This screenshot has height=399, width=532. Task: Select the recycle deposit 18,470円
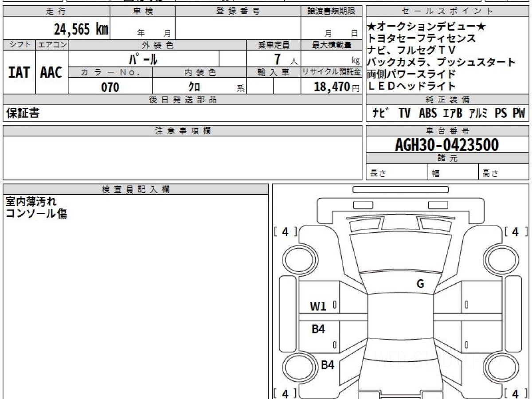click(337, 87)
